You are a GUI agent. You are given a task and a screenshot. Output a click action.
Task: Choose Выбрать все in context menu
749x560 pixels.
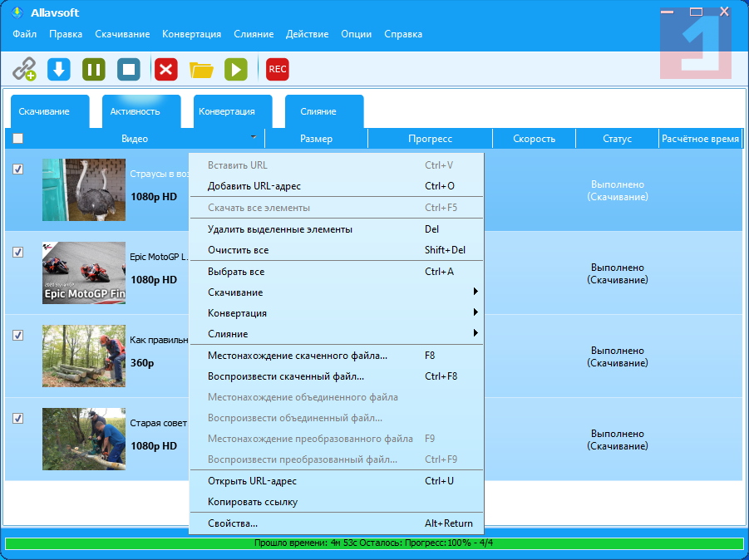click(337, 271)
